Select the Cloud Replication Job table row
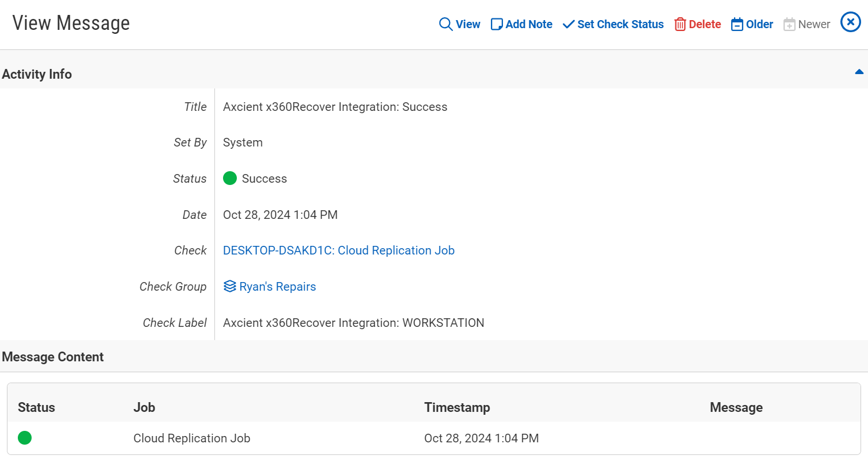This screenshot has width=868, height=459. click(x=192, y=438)
